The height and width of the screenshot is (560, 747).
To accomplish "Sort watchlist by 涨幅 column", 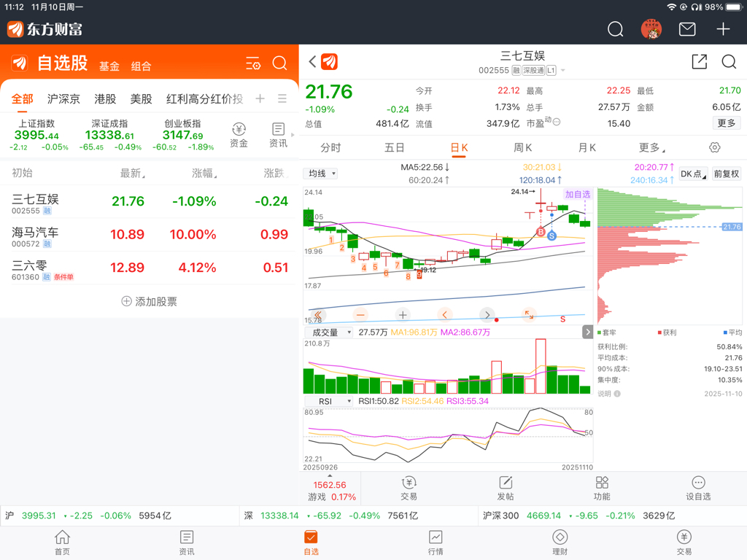I will [x=204, y=173].
